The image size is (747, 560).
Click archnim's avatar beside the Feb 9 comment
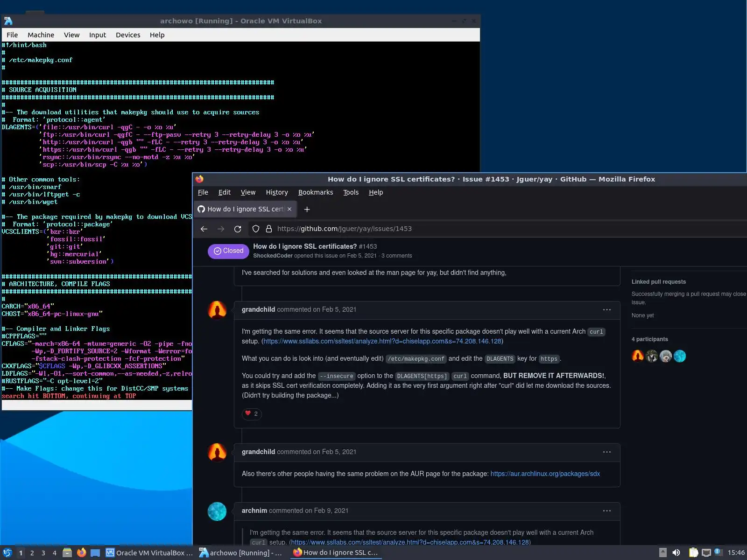point(217,511)
